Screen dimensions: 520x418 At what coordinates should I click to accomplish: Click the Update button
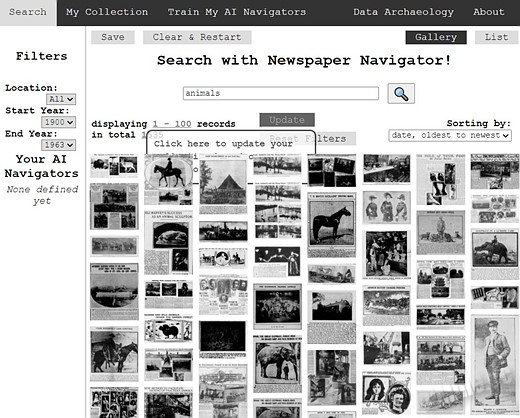[x=287, y=120]
